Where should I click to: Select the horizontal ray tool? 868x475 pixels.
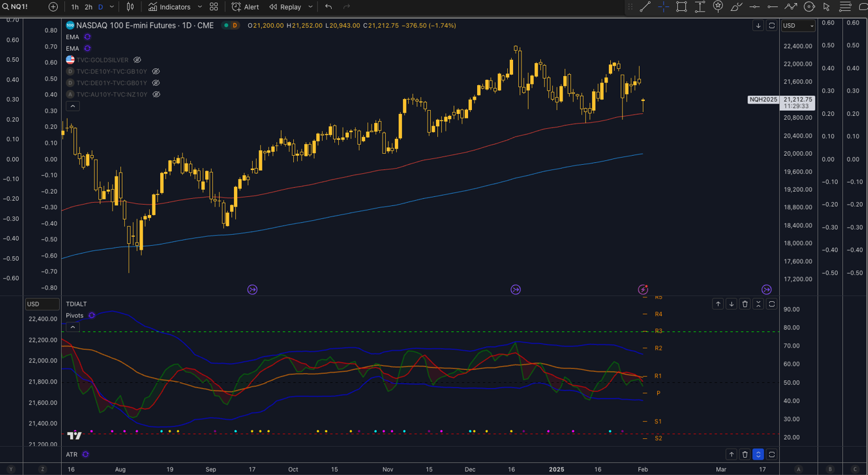[x=773, y=7]
